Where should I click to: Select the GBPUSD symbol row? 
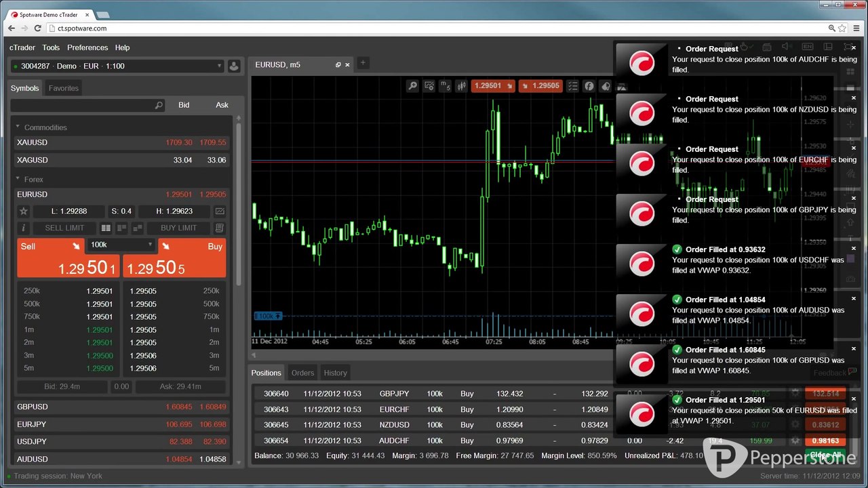click(x=121, y=407)
